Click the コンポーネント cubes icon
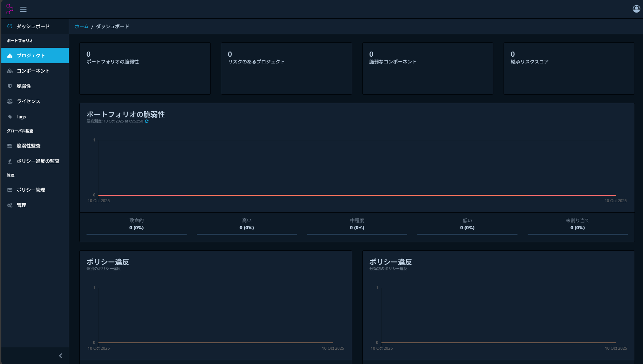Viewport: 643px width, 364px height. 10,71
